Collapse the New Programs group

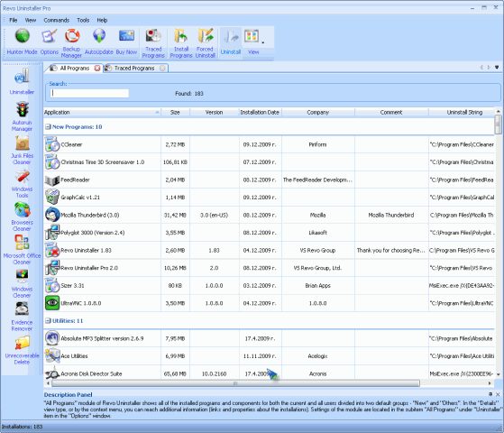click(48, 127)
